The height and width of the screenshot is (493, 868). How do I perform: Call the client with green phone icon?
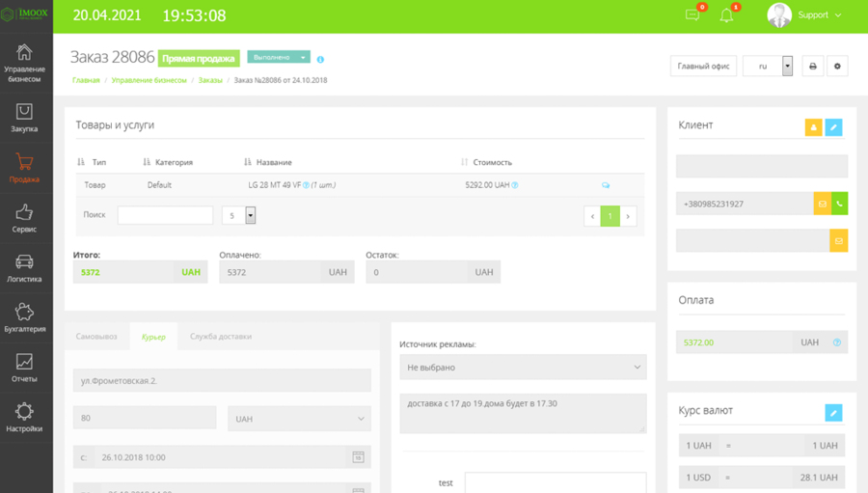pyautogui.click(x=839, y=204)
